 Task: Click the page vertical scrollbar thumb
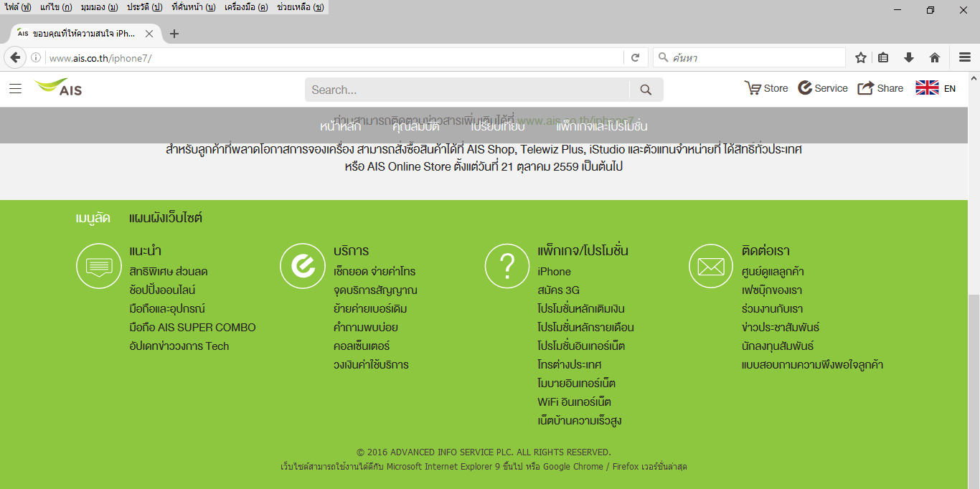(974, 391)
